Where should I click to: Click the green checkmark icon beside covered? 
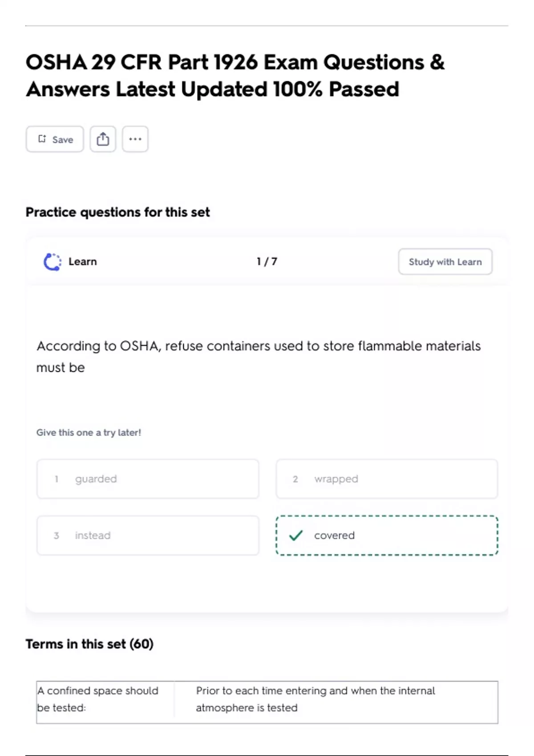296,535
